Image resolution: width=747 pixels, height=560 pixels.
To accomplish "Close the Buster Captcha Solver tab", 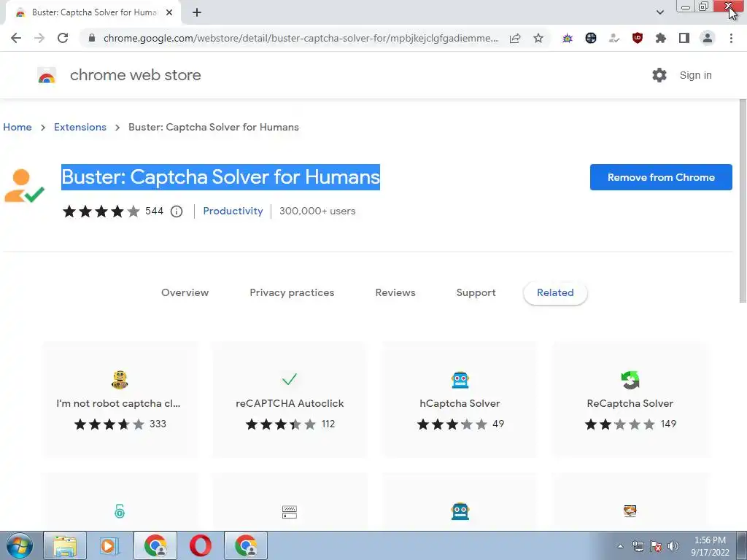I will pyautogui.click(x=169, y=12).
